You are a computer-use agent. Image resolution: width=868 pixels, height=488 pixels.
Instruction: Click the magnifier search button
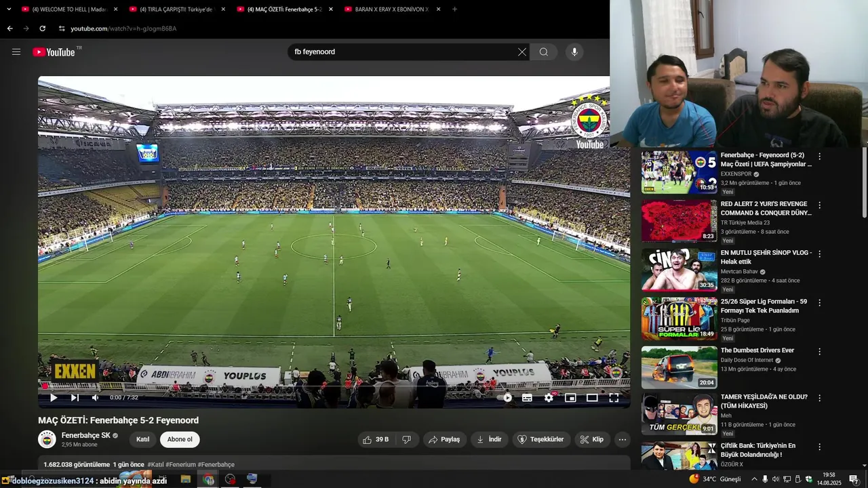tap(544, 52)
